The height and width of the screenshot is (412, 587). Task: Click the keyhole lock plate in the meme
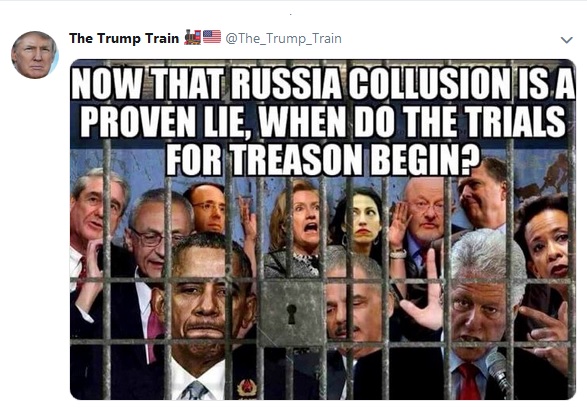click(292, 314)
